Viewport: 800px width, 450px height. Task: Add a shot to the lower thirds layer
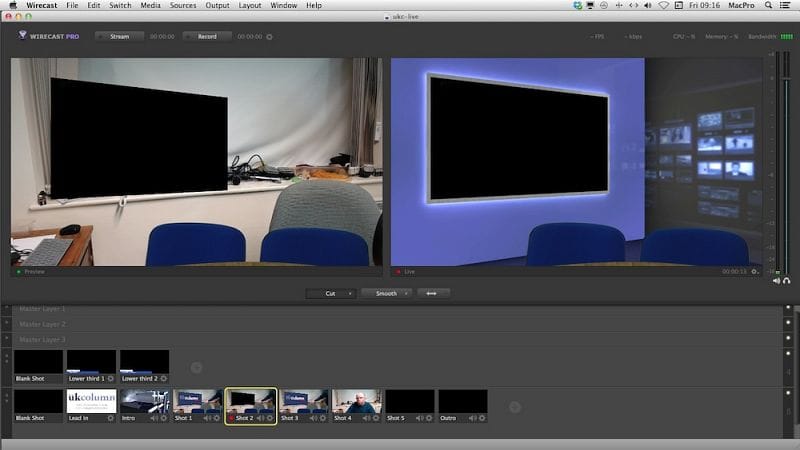pos(196,367)
